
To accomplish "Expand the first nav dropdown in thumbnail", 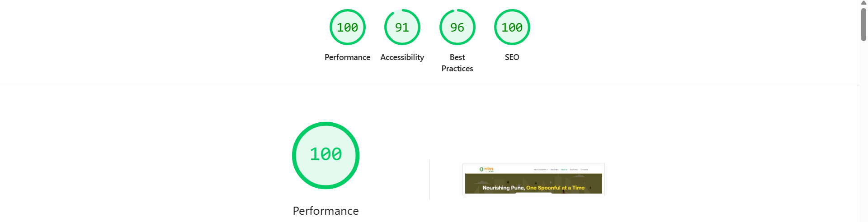I will click(x=540, y=170).
